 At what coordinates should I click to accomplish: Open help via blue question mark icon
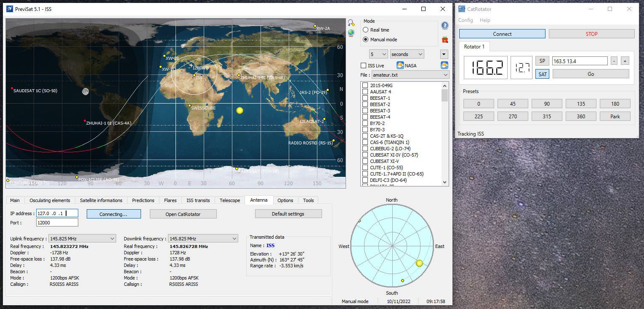[x=444, y=26]
